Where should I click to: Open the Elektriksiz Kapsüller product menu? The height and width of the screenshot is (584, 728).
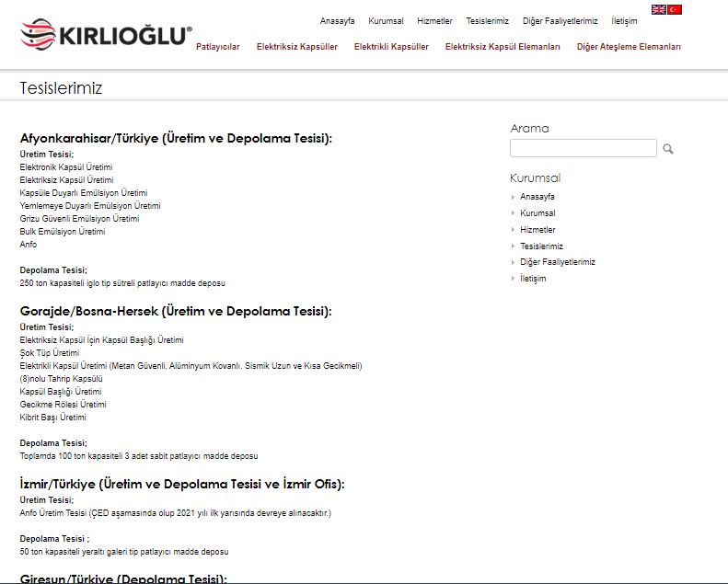coord(297,46)
